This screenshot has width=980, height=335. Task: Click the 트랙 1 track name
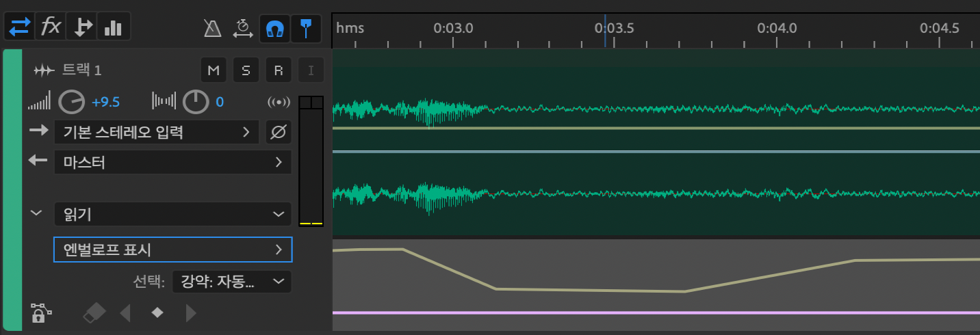pos(82,70)
